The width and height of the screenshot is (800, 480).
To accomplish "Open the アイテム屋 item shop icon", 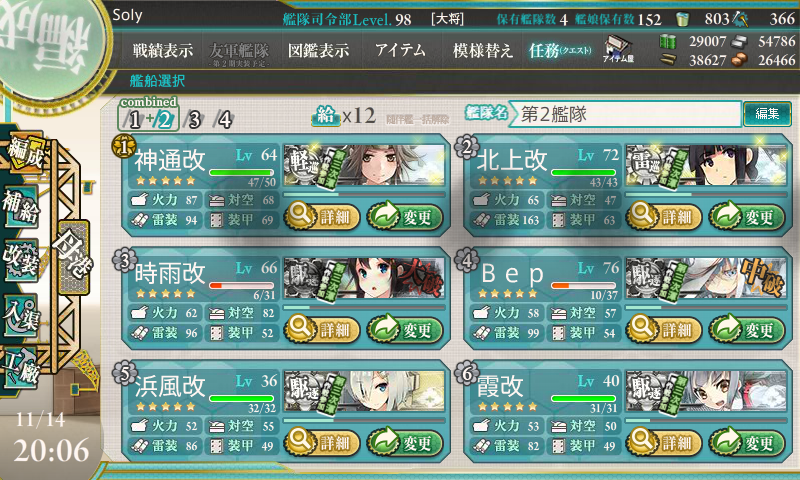I will pyautogui.click(x=618, y=49).
